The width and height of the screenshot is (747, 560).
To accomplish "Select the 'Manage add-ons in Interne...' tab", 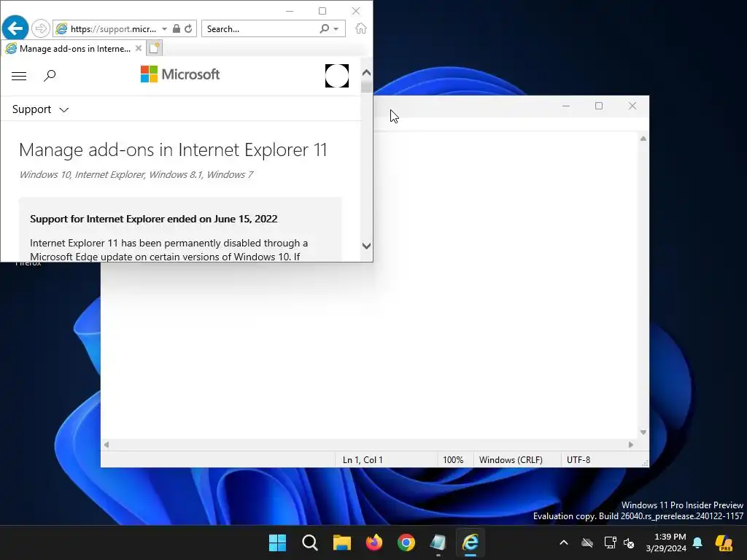I will (74, 49).
